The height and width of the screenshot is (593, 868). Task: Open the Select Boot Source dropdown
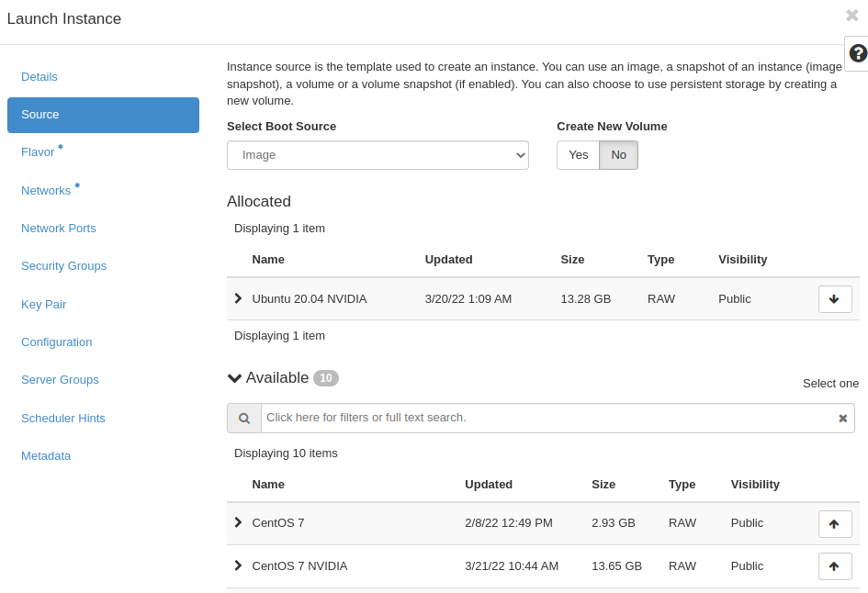(x=378, y=155)
